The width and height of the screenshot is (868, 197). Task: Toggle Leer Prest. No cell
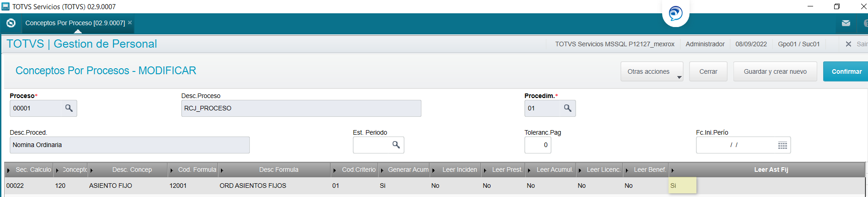(x=503, y=186)
